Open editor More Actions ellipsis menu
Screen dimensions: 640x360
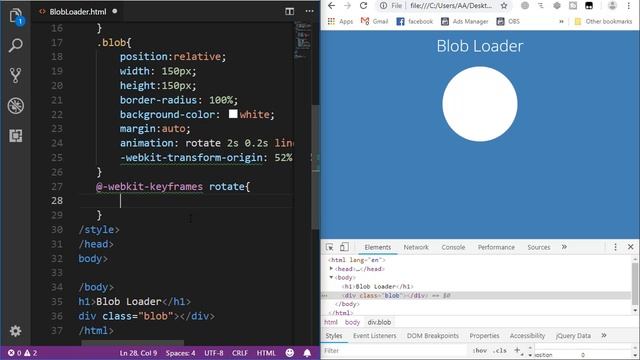[309, 11]
